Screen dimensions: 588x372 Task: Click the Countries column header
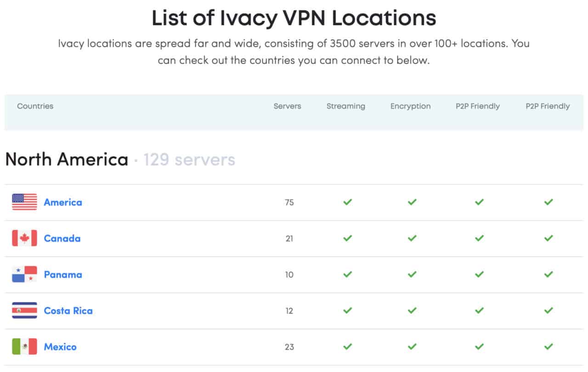point(35,106)
